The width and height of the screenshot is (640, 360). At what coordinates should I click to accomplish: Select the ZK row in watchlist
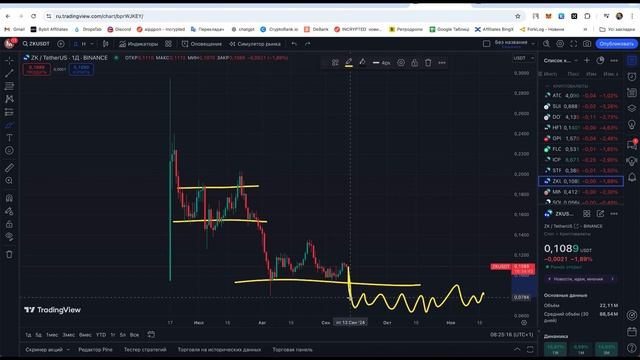pyautogui.click(x=581, y=181)
